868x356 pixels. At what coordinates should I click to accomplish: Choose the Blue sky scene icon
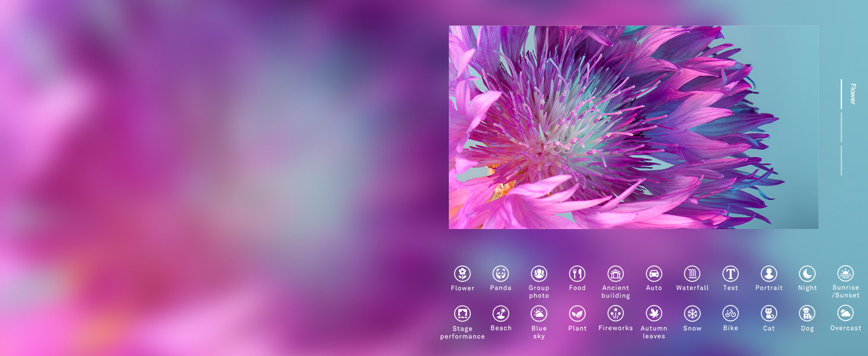coord(539,314)
